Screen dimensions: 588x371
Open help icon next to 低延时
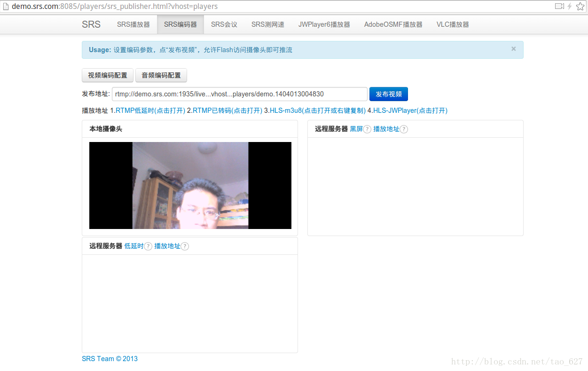[148, 246]
